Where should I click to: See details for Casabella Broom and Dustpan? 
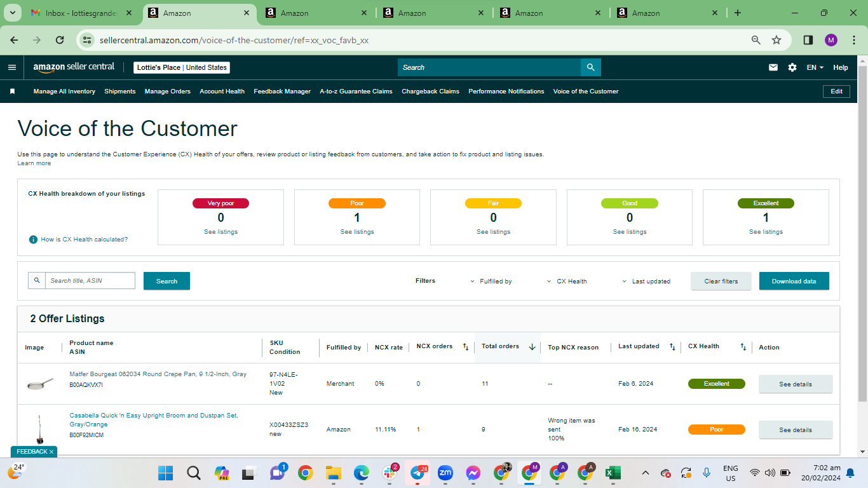point(796,430)
